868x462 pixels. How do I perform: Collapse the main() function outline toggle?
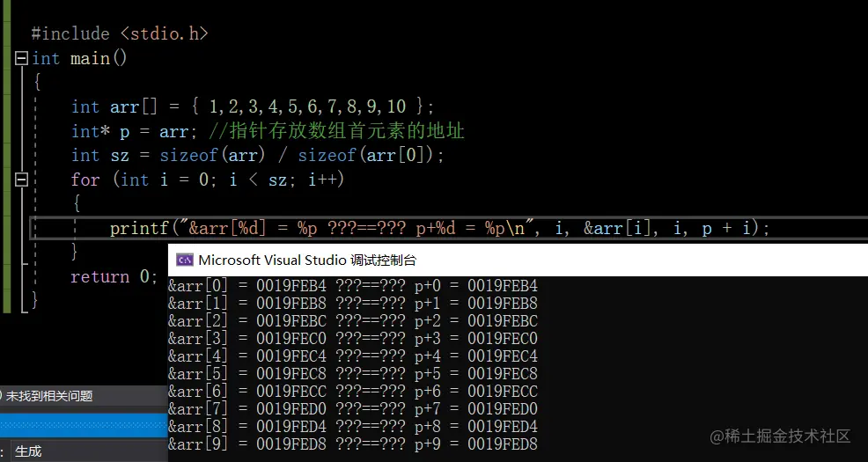(22, 58)
